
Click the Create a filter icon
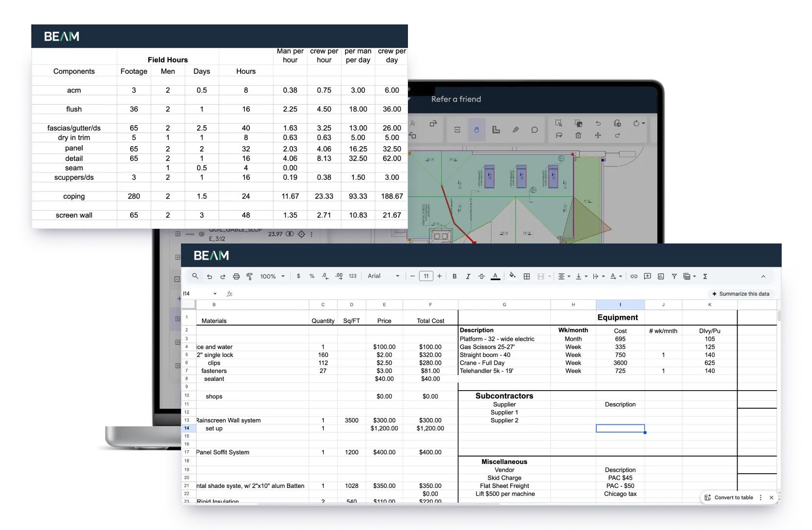(674, 276)
